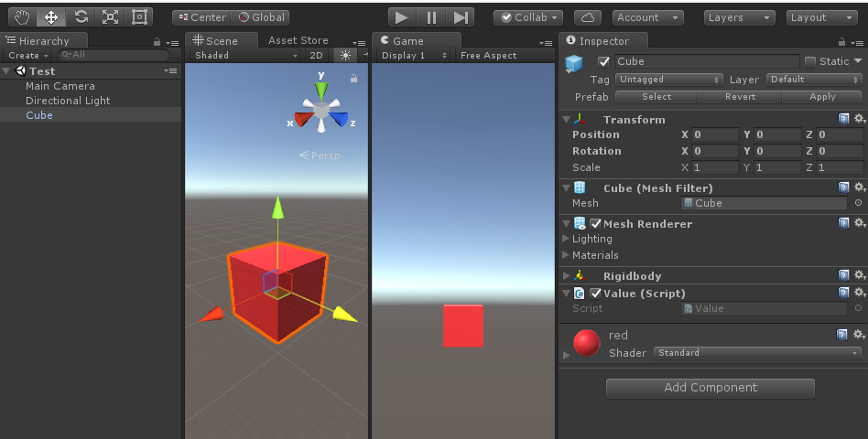
Task: Select the Hand tool
Action: pyautogui.click(x=22, y=17)
